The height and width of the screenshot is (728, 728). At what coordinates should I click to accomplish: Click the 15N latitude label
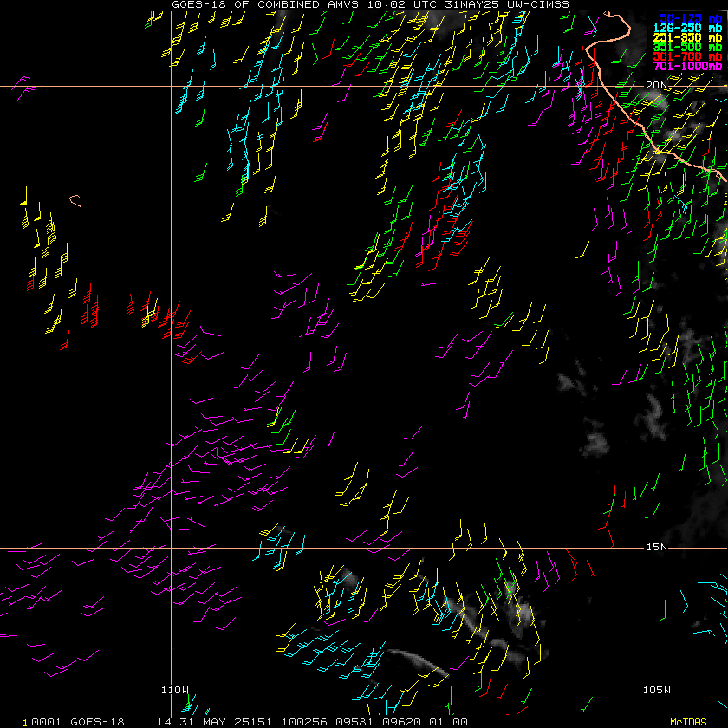[x=658, y=547]
